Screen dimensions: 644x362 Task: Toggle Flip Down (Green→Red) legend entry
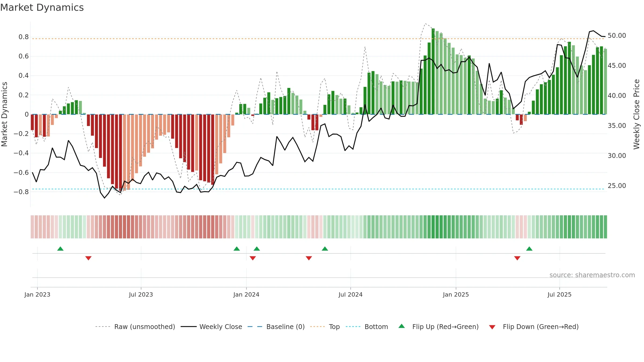coord(534,327)
